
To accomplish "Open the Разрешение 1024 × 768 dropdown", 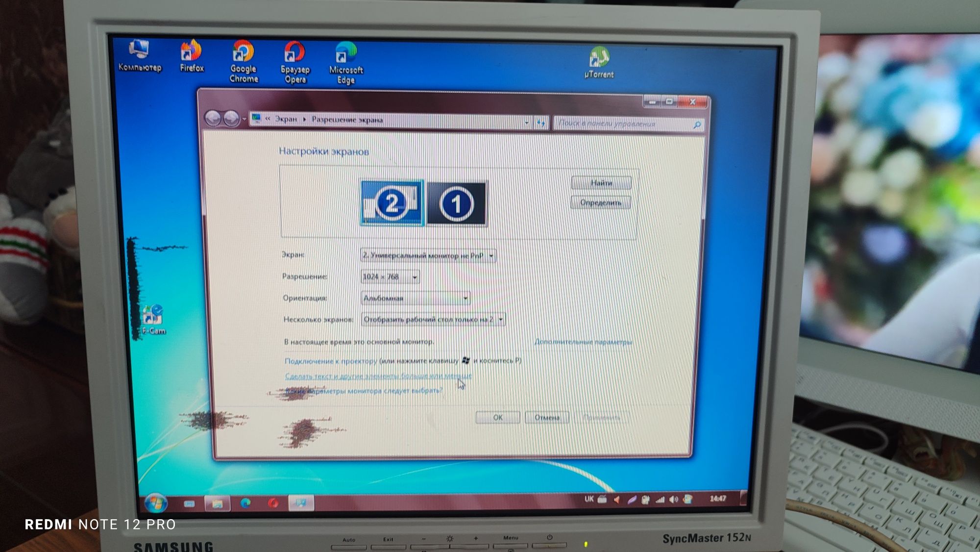I will [x=390, y=277].
